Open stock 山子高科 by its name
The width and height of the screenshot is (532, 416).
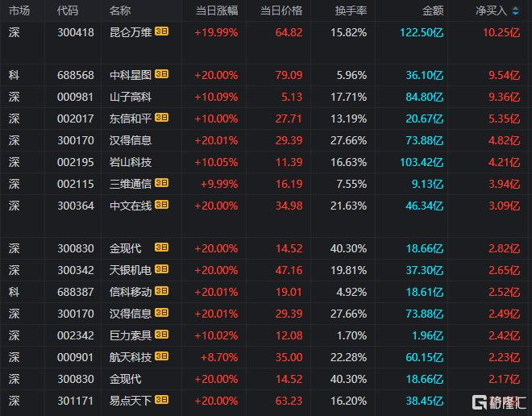[131, 97]
